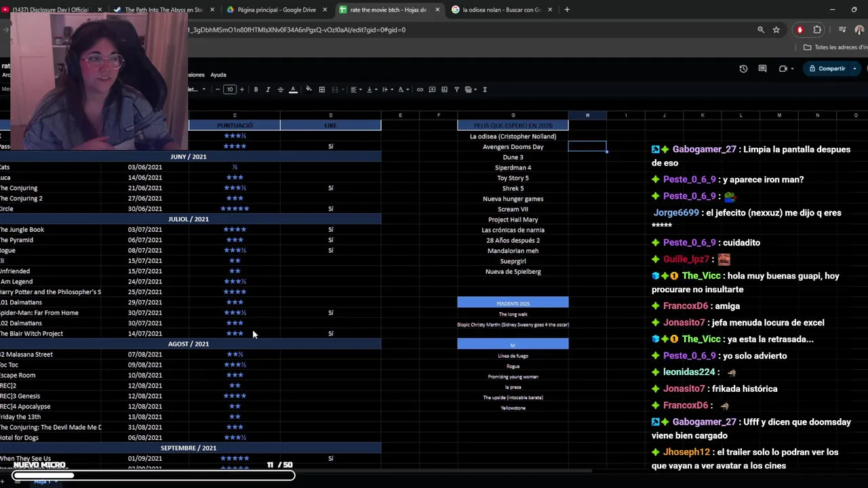Open a new browser tab
The image size is (868, 488).
coord(567,9)
